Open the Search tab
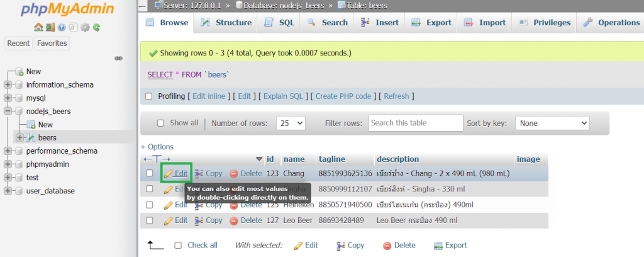The width and height of the screenshot is (644, 257). click(327, 23)
